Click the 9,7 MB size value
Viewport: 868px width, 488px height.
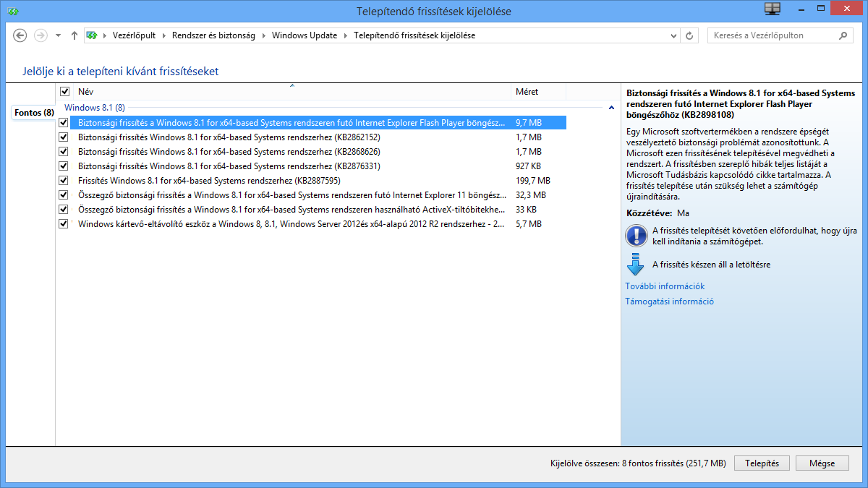click(x=528, y=123)
